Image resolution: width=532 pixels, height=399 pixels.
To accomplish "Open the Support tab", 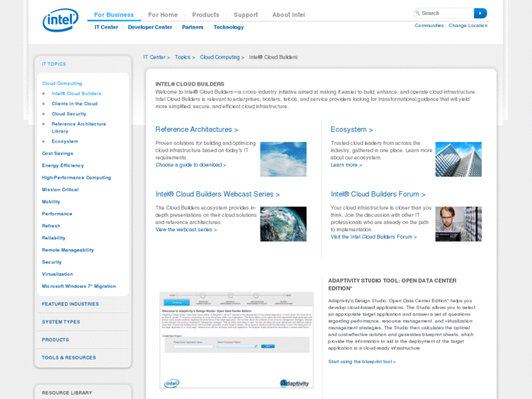I will pos(246,15).
